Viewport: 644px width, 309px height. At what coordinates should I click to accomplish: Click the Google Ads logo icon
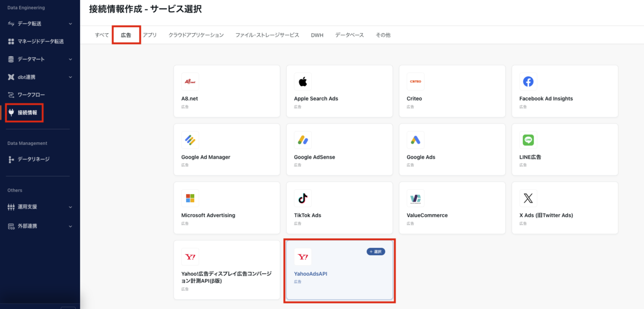(415, 140)
